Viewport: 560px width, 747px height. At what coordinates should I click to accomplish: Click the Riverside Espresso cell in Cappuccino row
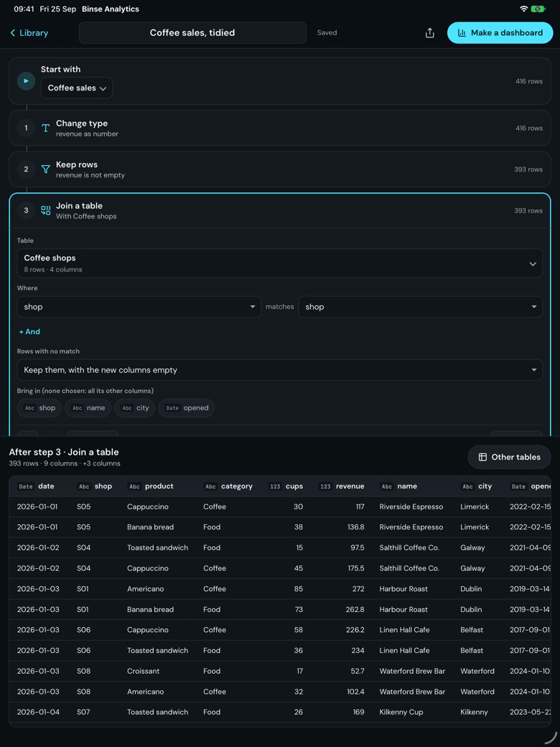pos(411,507)
